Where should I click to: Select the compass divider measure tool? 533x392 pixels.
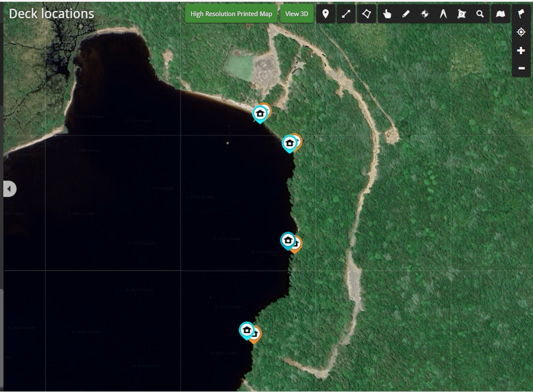[x=443, y=14]
